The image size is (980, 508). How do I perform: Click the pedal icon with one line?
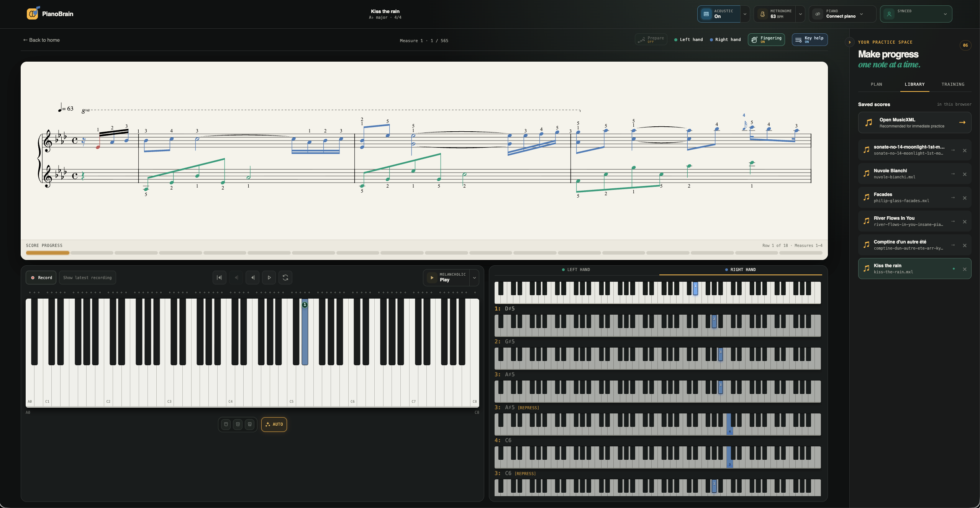(226, 424)
